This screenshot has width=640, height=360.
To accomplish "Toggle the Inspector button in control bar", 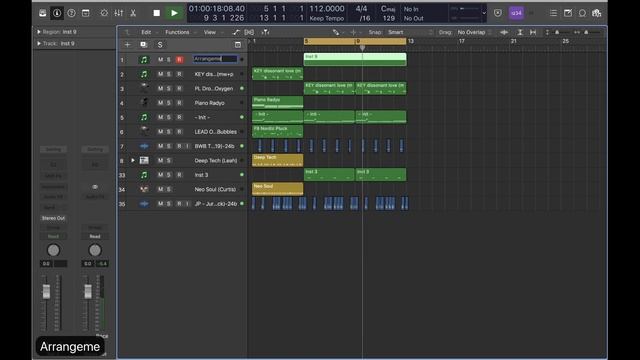I will (57, 13).
